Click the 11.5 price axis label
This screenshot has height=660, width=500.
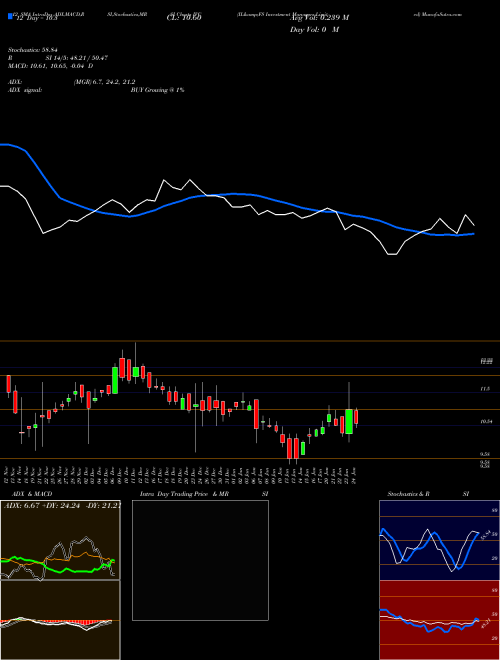point(485,389)
